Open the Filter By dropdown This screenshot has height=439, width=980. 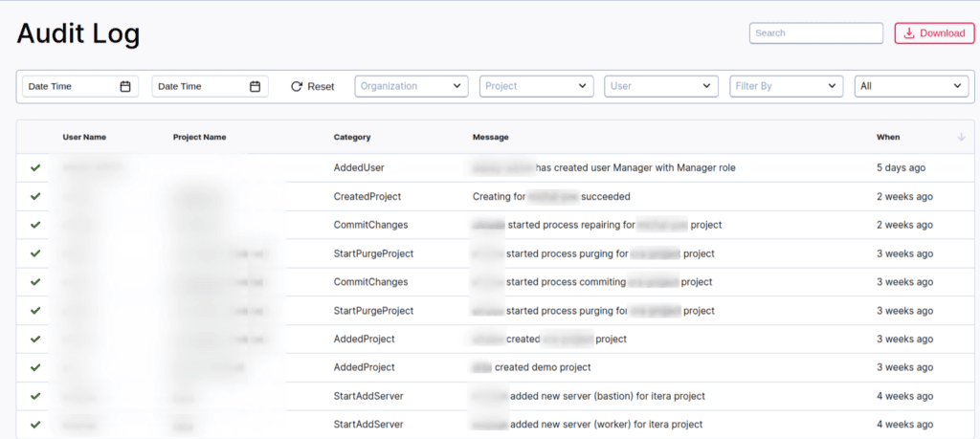[x=786, y=86]
